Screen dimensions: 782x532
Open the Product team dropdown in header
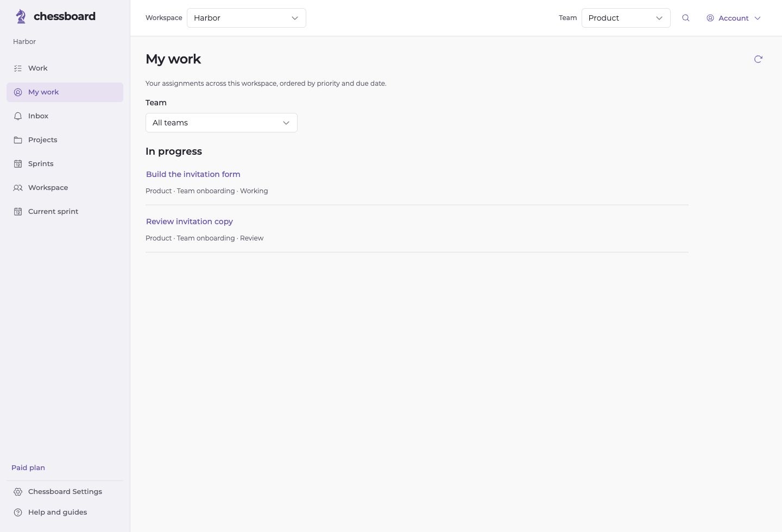click(x=626, y=18)
